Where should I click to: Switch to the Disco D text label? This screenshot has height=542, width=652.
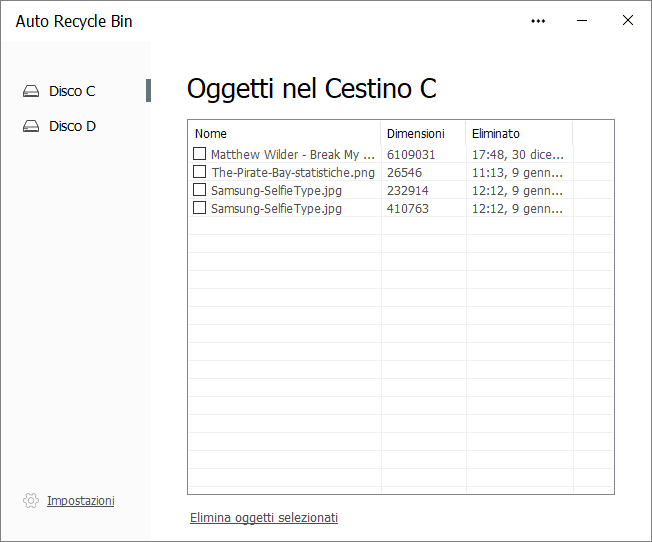[x=72, y=127]
